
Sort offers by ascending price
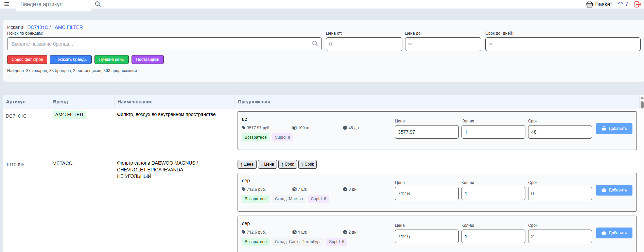(247, 164)
